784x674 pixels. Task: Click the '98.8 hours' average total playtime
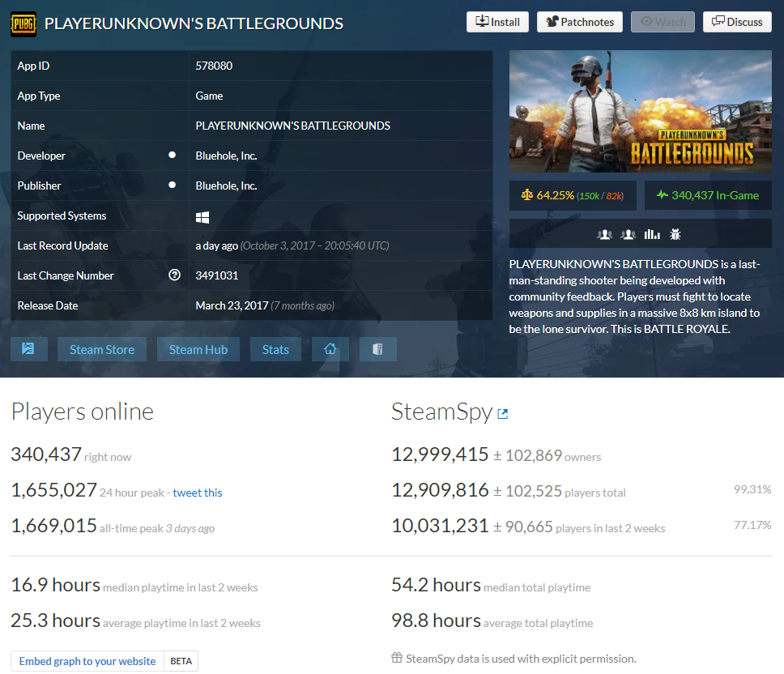tap(436, 621)
